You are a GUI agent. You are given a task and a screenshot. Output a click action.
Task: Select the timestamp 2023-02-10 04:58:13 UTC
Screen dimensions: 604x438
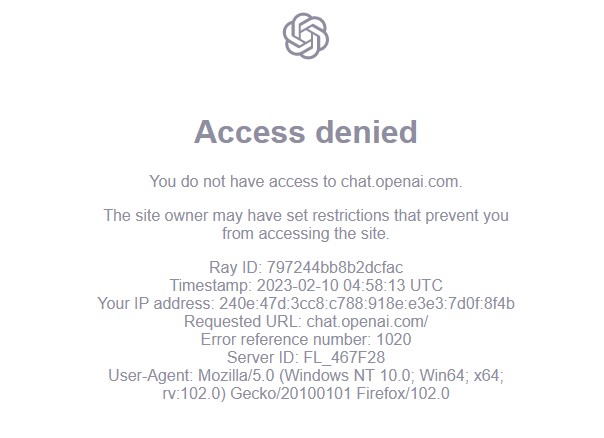[x=343, y=285]
